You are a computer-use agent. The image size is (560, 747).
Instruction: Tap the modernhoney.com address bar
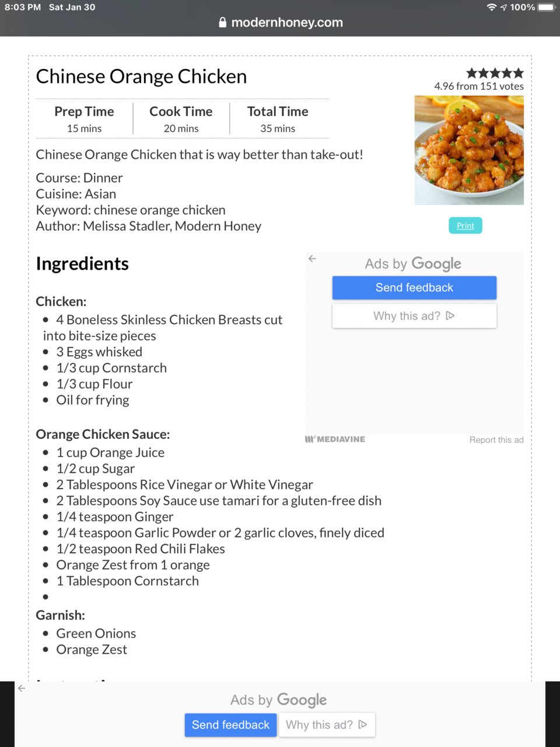280,23
